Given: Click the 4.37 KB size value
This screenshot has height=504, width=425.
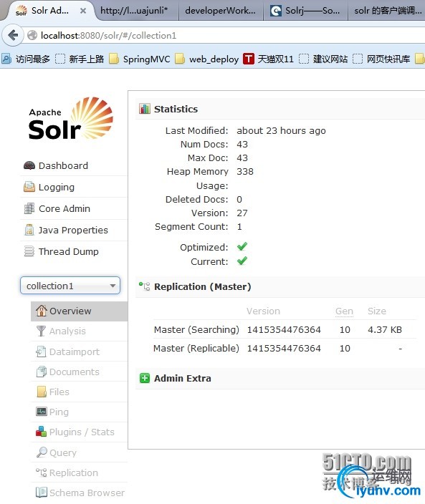Looking at the screenshot, I should click(385, 330).
